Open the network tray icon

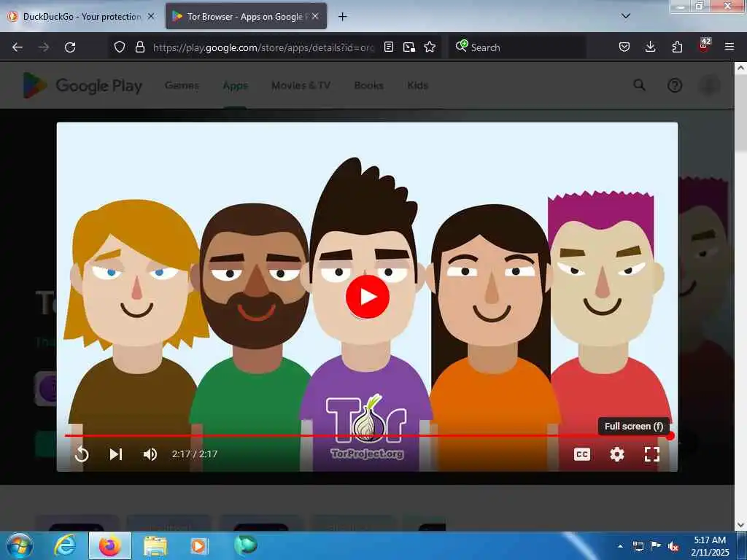click(638, 546)
